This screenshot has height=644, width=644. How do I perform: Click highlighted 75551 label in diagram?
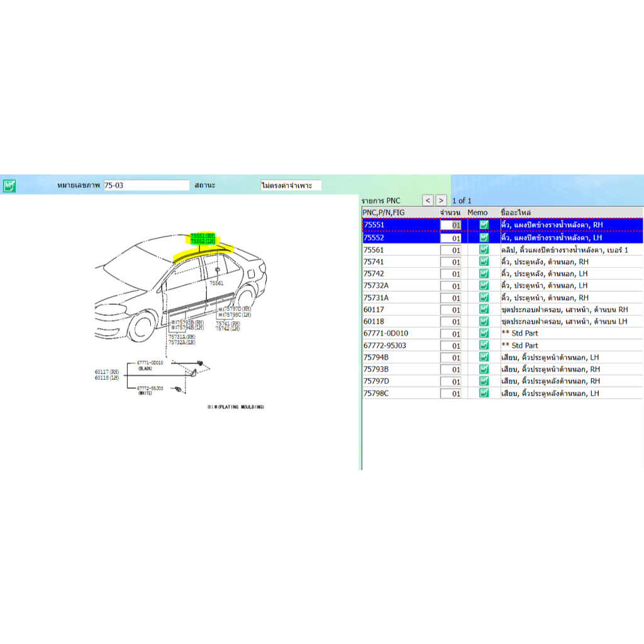(203, 236)
